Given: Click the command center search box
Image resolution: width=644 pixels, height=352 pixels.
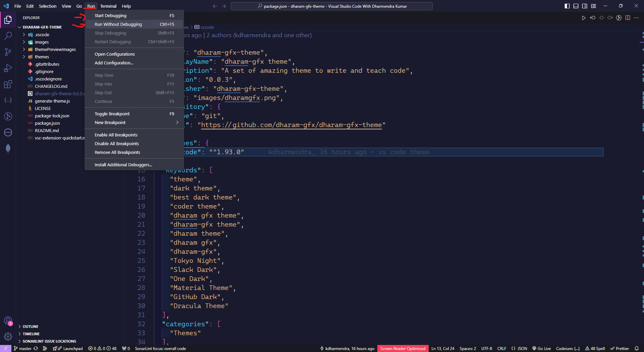Looking at the screenshot, I should (x=331, y=6).
